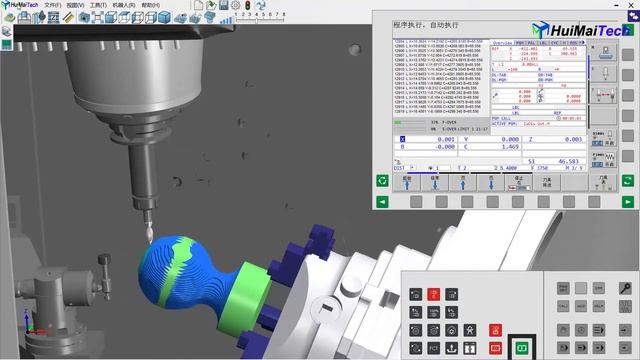Click the keypad key with person figure icon
This screenshot has height=360, width=640.
[469, 330]
